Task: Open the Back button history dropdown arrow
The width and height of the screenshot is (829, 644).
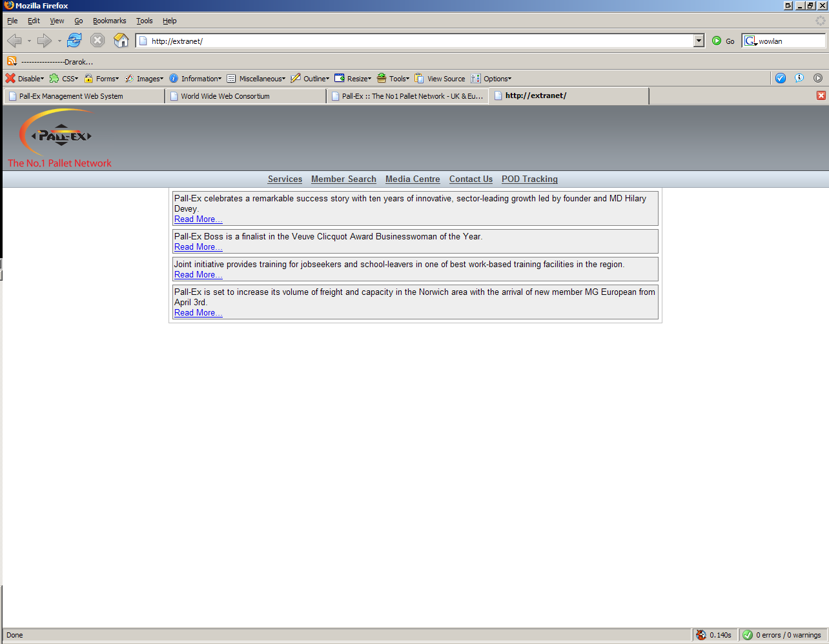Action: coord(29,41)
